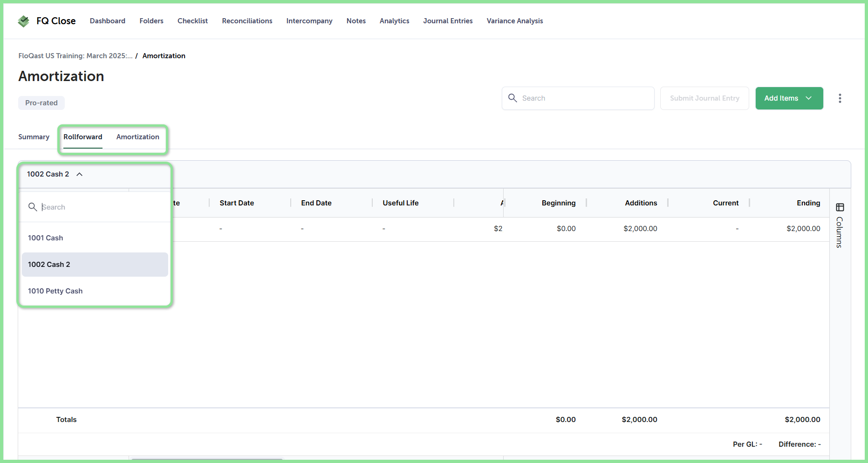
Task: Click the Current column header
Action: pos(725,203)
